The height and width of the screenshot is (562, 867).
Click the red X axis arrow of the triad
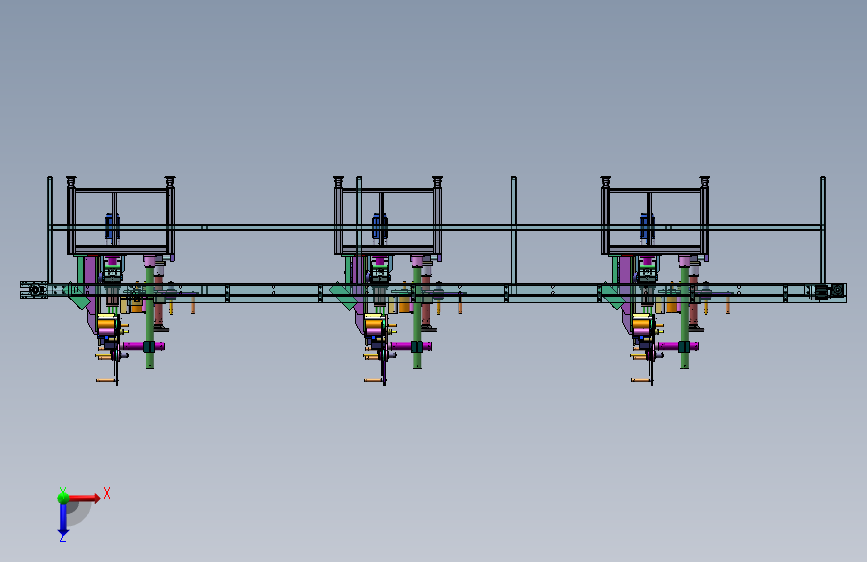coord(84,498)
